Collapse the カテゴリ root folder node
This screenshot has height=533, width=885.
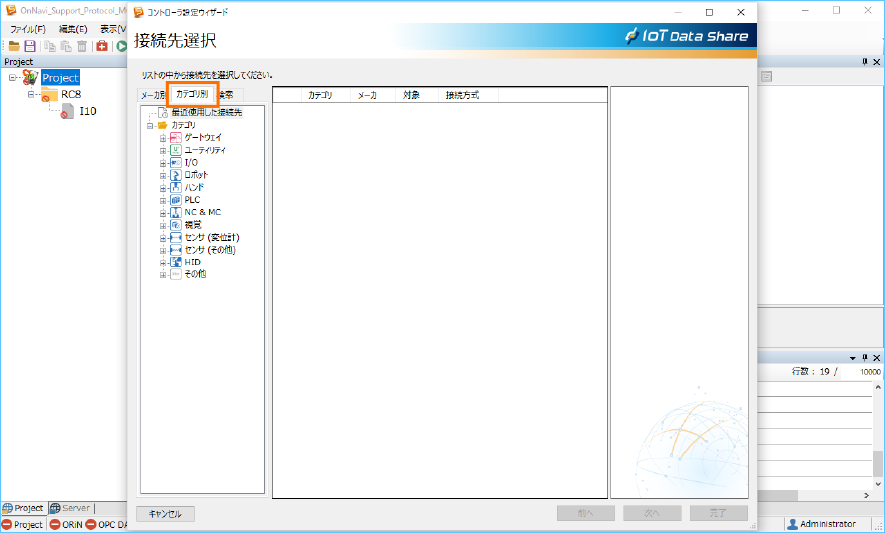pyautogui.click(x=149, y=125)
